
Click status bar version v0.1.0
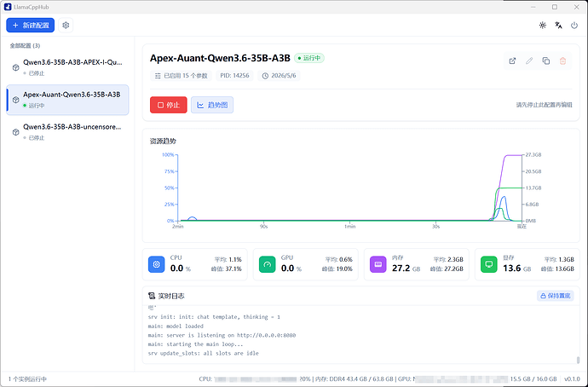pos(572,379)
